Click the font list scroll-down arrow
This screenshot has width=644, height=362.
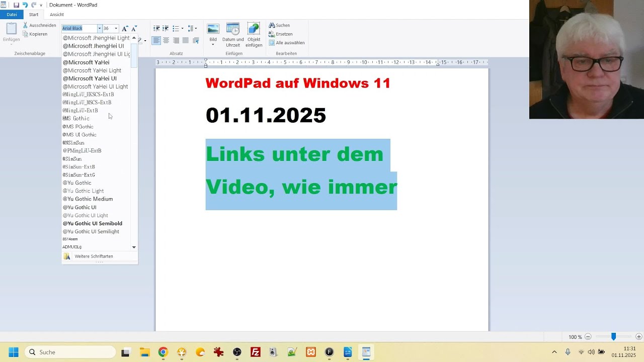pyautogui.click(x=134, y=247)
